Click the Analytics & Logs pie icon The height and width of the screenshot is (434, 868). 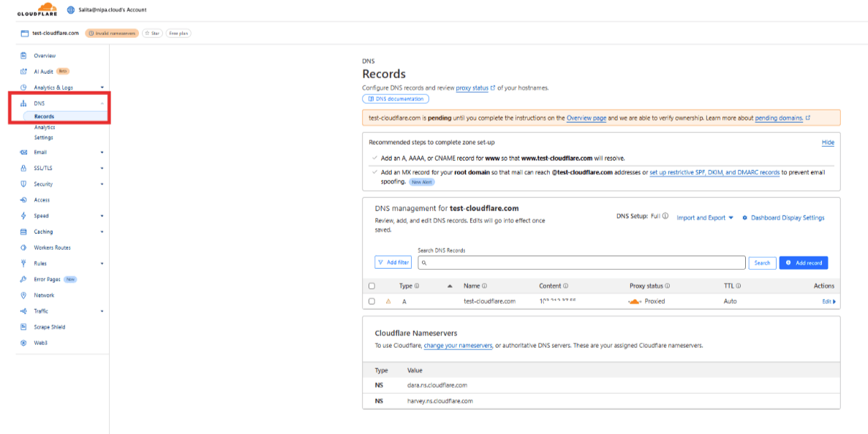[23, 88]
